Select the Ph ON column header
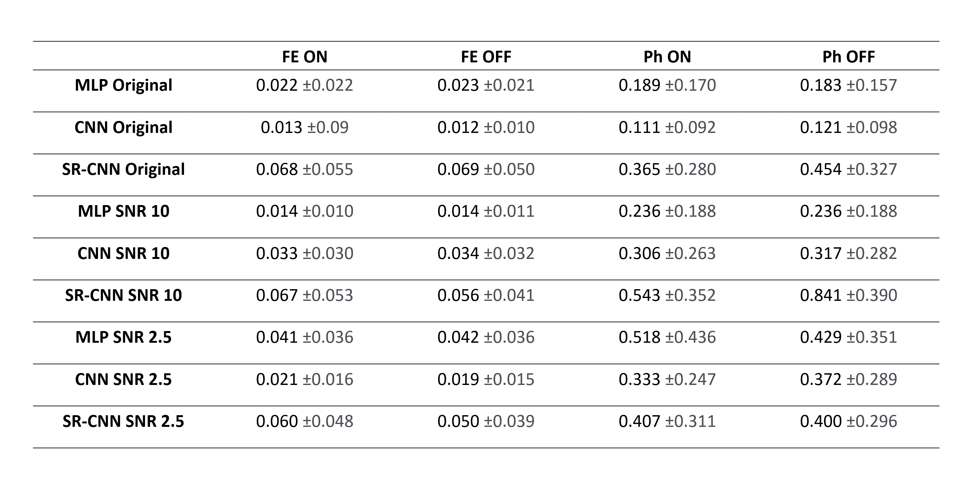The height and width of the screenshot is (493, 980). pos(667,57)
